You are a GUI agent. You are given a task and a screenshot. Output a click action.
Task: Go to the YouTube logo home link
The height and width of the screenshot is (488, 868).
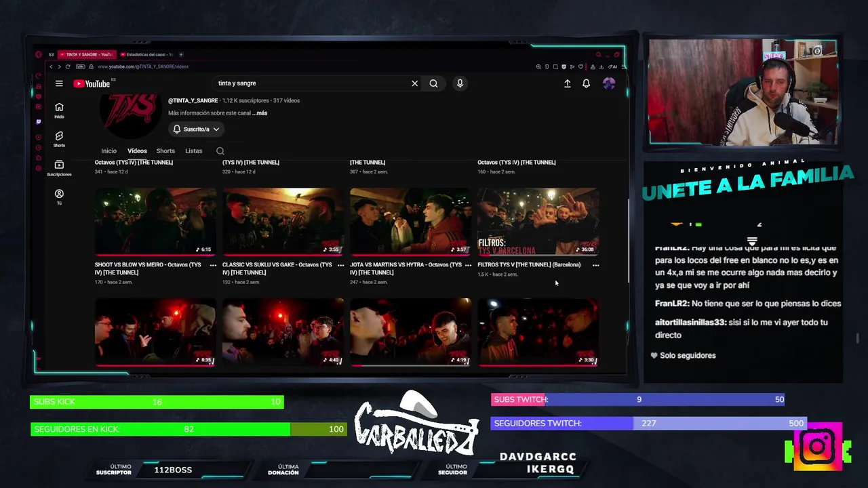(x=92, y=83)
